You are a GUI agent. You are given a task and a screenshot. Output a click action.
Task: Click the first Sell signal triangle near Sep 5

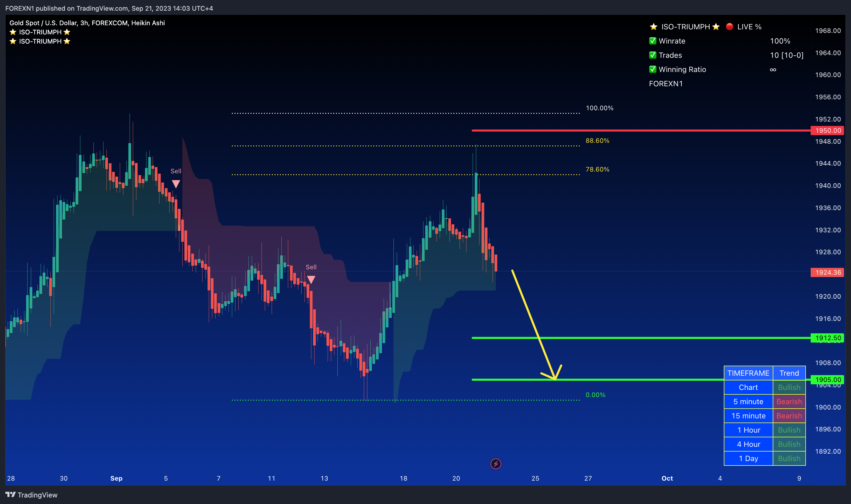(176, 184)
